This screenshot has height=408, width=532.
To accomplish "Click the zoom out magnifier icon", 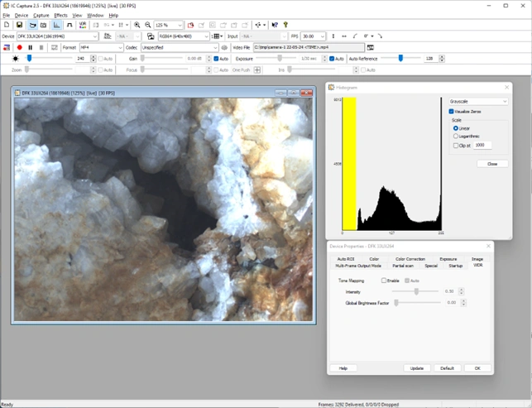I will click(x=148, y=26).
